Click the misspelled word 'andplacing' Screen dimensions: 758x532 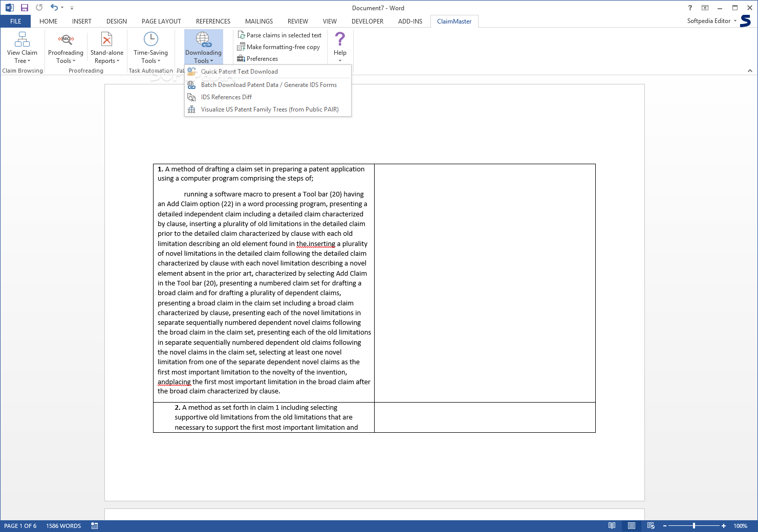pyautogui.click(x=174, y=382)
